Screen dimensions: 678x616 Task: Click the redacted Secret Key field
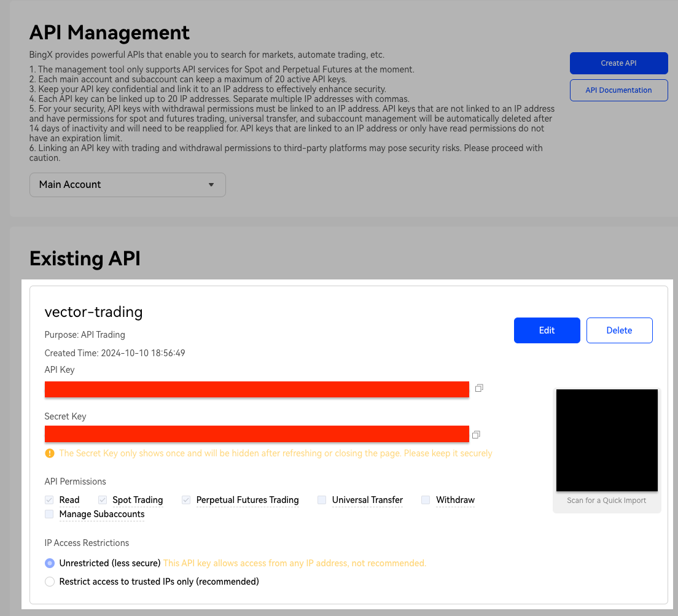257,434
